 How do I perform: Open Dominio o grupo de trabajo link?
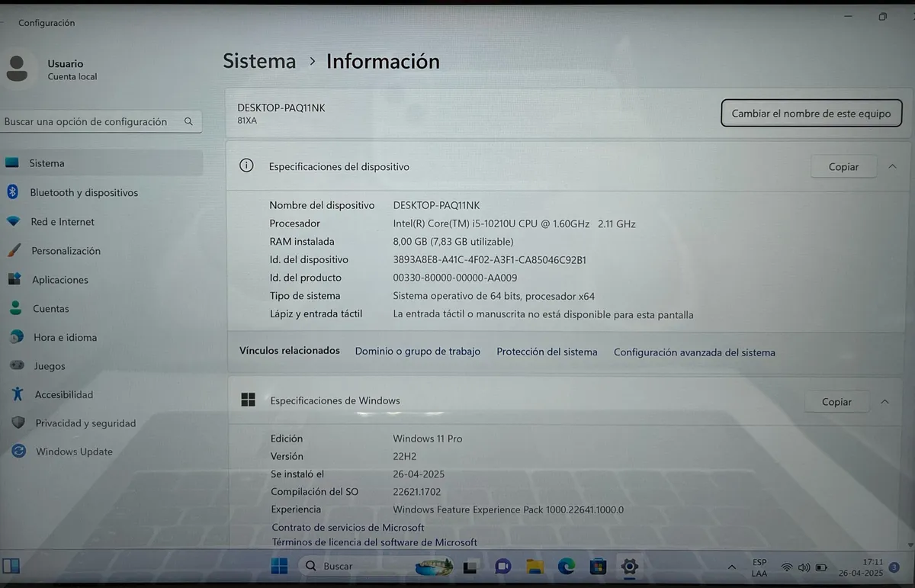[x=418, y=352]
